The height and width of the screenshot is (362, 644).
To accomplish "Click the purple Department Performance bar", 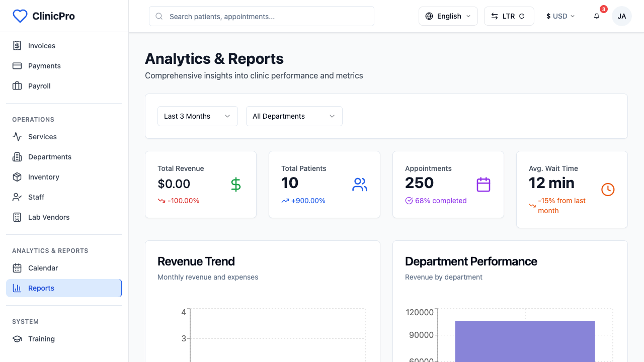I will pos(525,341).
